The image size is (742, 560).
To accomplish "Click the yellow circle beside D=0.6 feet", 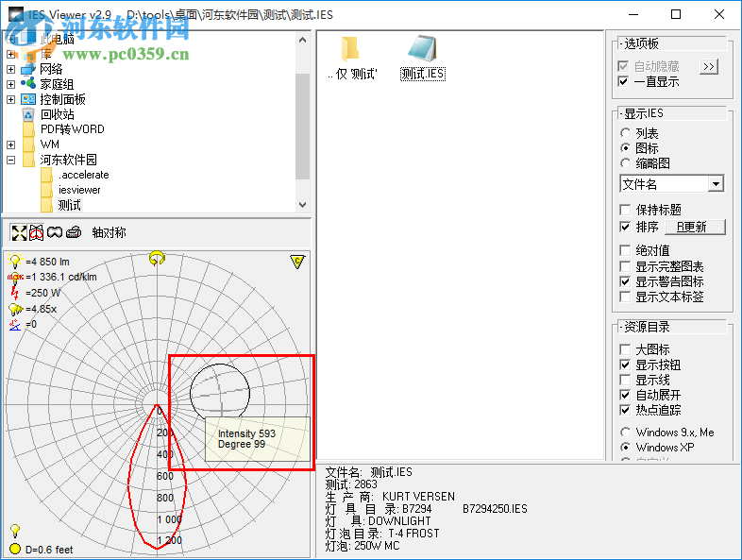I will (15, 549).
